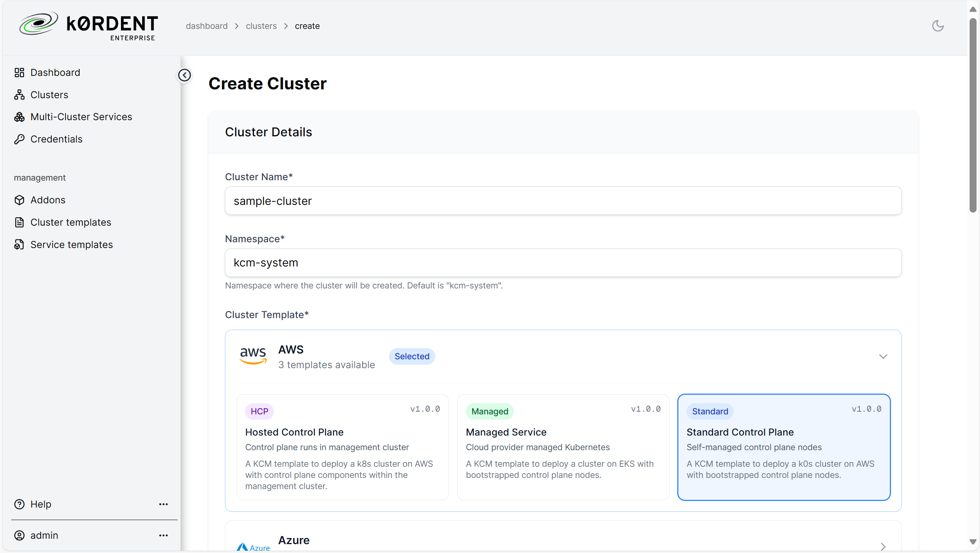
Task: Click the Clusters network icon
Action: 19,95
